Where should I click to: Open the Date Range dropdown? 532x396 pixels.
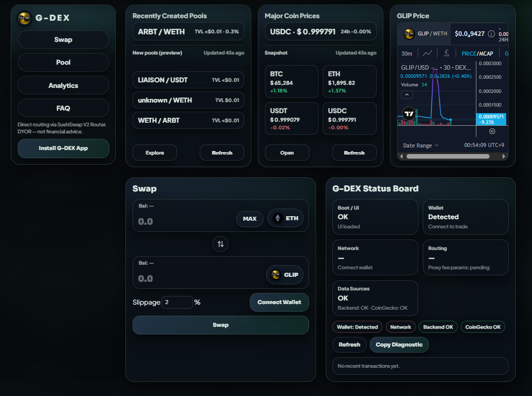420,145
